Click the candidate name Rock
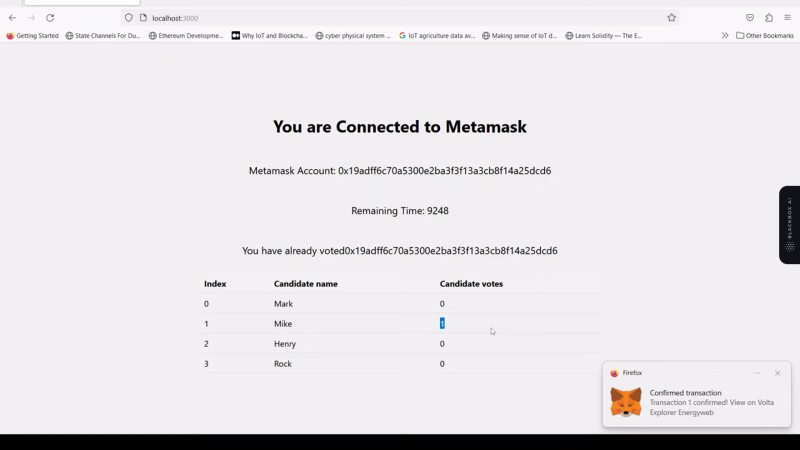The height and width of the screenshot is (450, 800). (283, 364)
